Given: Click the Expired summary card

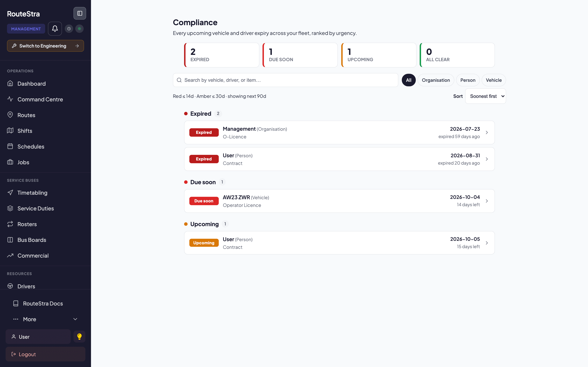Looking at the screenshot, I should pos(222,55).
